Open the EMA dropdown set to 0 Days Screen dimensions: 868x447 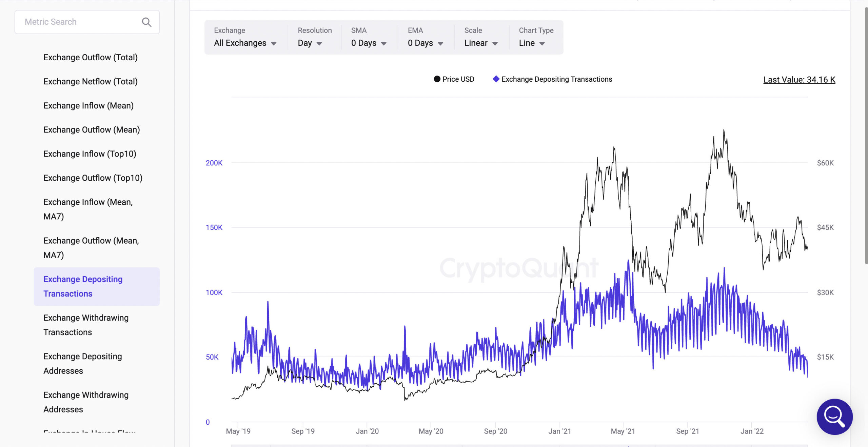click(426, 43)
